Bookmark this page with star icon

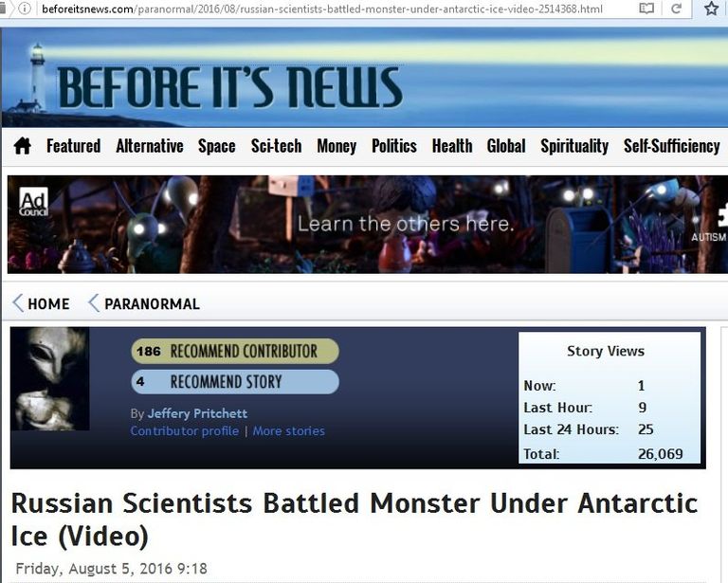pyautogui.click(x=711, y=9)
